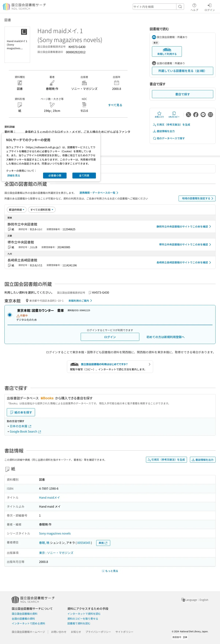Click 書誌情報を出力 link in sidebar
Screen dimensions: 220x644
(x=164, y=131)
